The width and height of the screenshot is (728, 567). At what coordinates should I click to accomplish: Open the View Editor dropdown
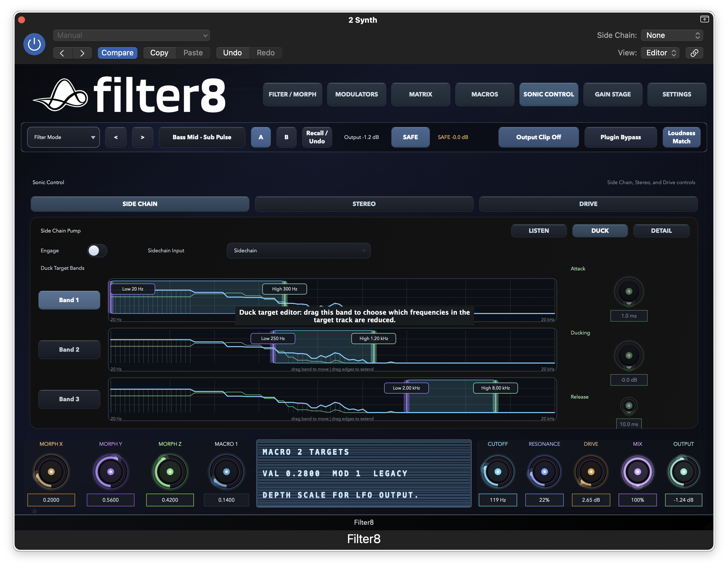click(660, 53)
